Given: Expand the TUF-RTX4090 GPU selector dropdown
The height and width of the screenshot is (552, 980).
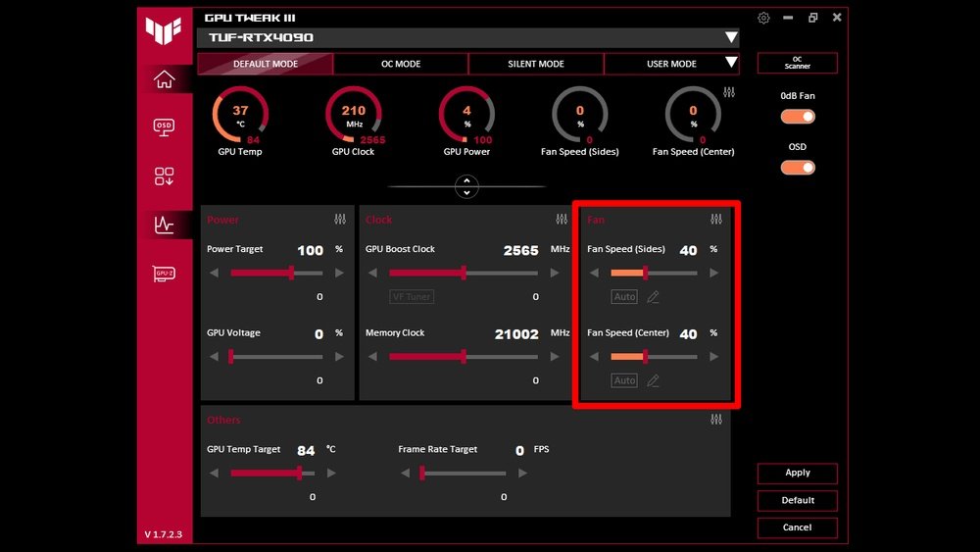Looking at the screenshot, I should (x=730, y=38).
